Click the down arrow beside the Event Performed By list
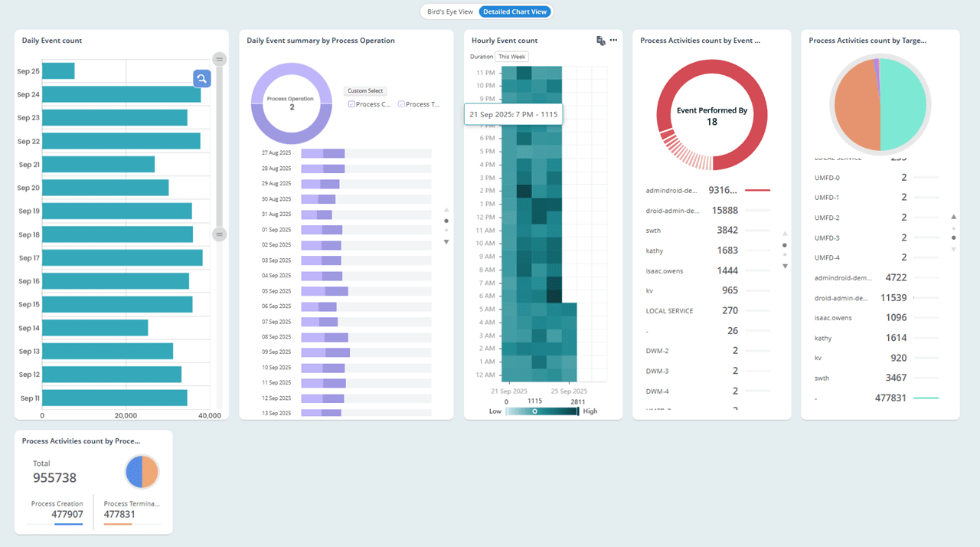The width and height of the screenshot is (980, 547). (785, 266)
